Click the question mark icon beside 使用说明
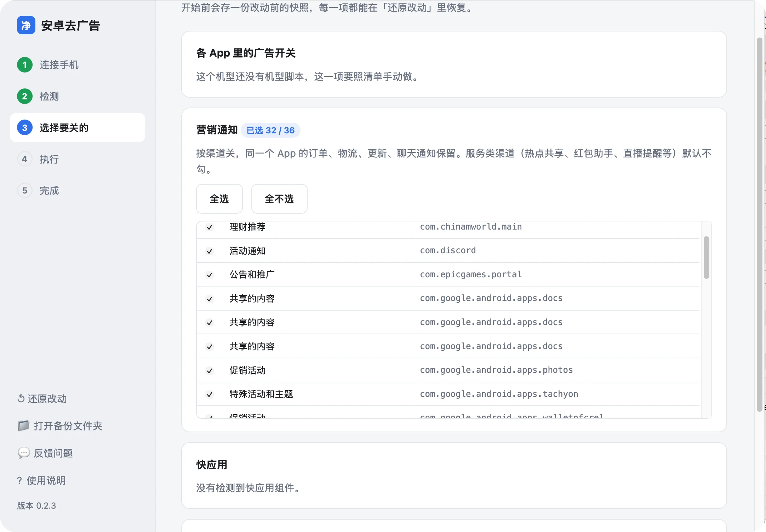The image size is (766, 532). 19,480
